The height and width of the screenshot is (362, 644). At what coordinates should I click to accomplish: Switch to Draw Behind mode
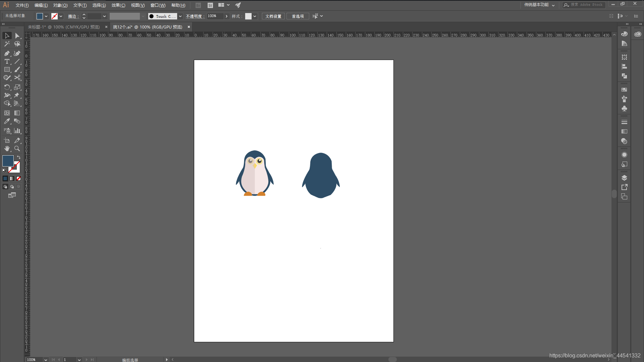[x=12, y=187]
